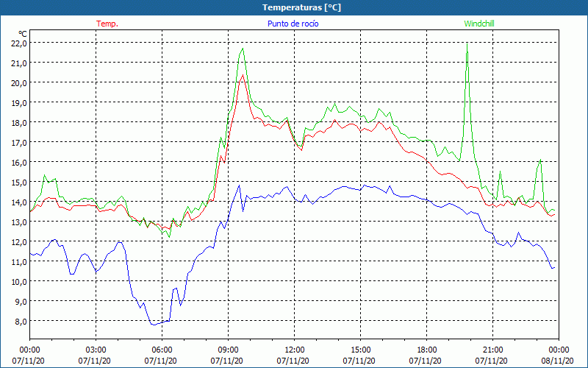This screenshot has width=588, height=368.
Task: Click the 13,0 y-axis value
Action: [x=19, y=222]
